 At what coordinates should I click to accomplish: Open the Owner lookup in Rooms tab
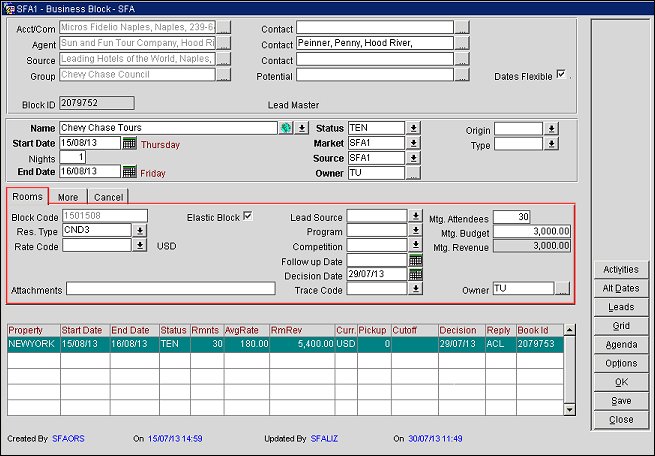(x=562, y=289)
